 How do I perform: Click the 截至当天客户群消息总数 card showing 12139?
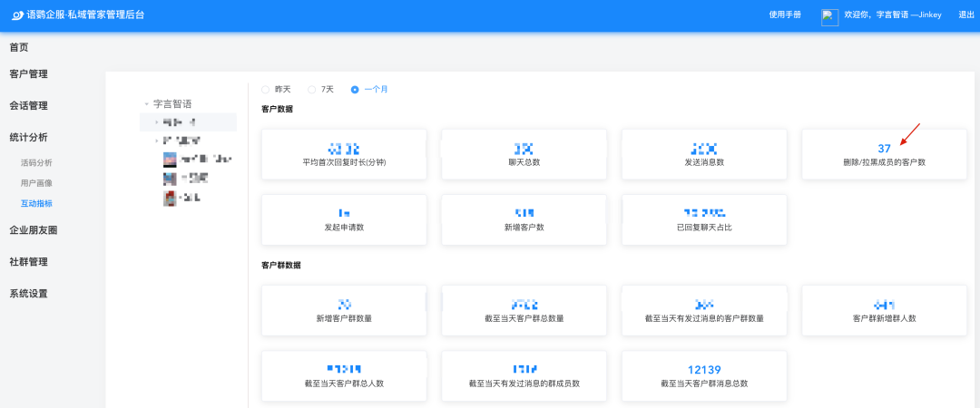[x=704, y=376]
